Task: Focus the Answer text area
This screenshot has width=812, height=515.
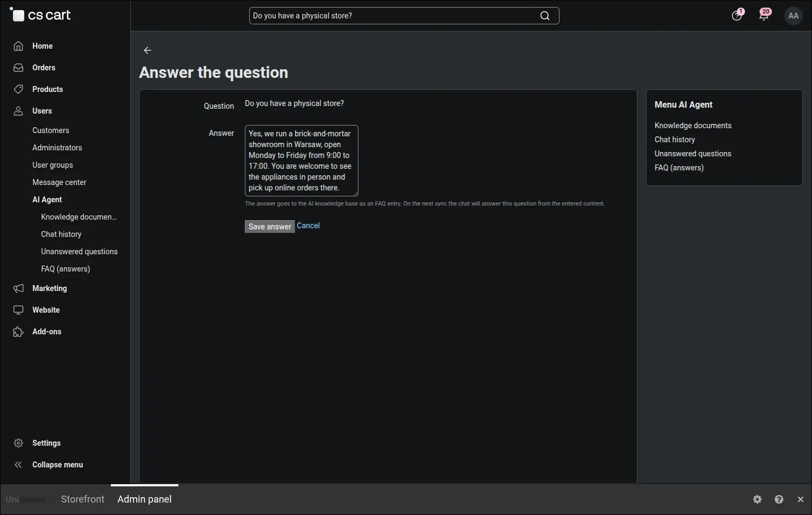Action: [302, 161]
